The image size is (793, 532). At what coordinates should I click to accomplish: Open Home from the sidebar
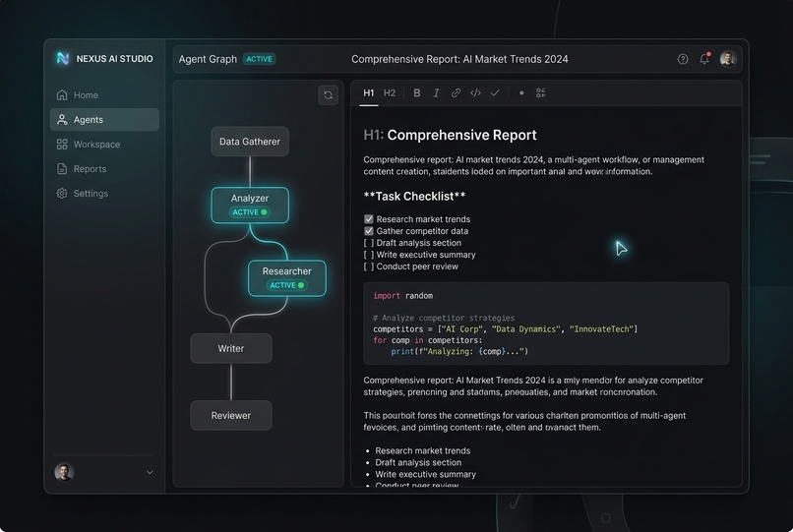[104, 95]
